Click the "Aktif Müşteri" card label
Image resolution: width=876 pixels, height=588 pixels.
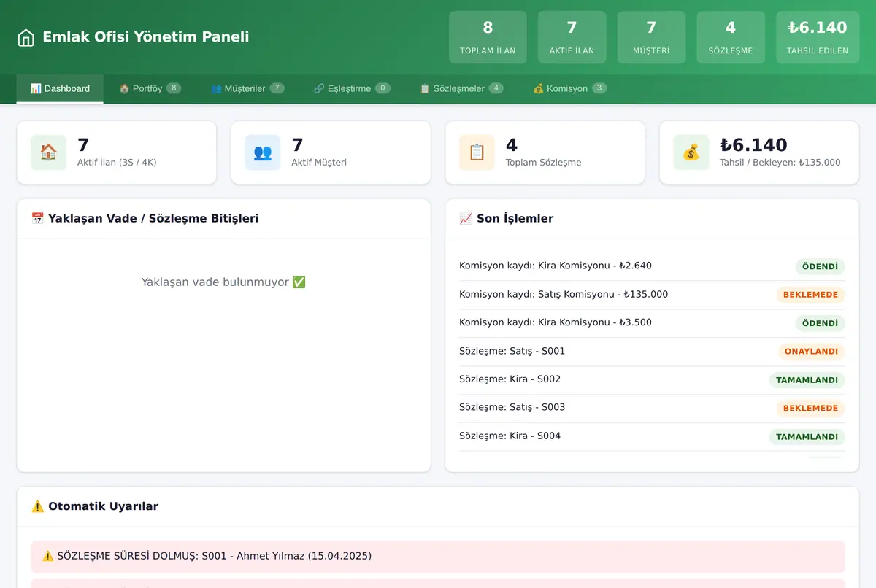coord(319,162)
